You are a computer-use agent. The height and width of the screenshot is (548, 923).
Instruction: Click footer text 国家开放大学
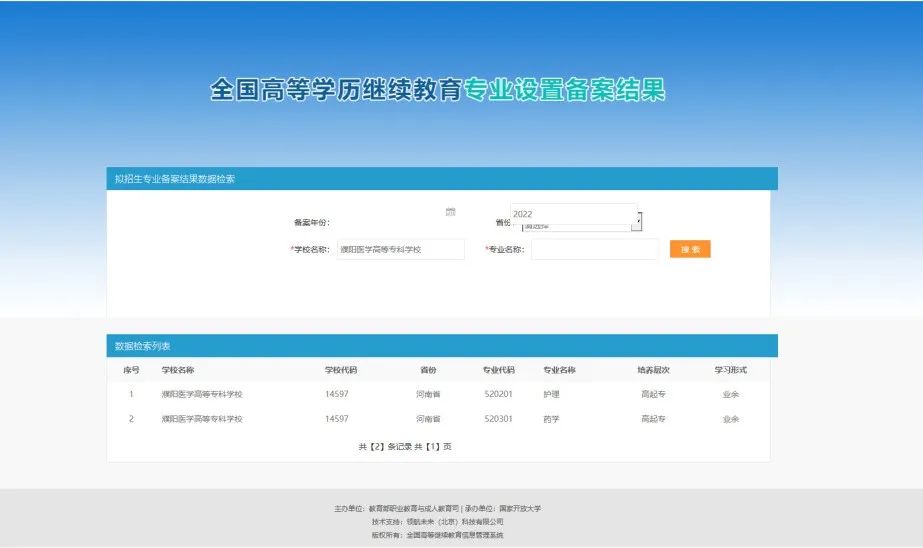click(x=520, y=509)
